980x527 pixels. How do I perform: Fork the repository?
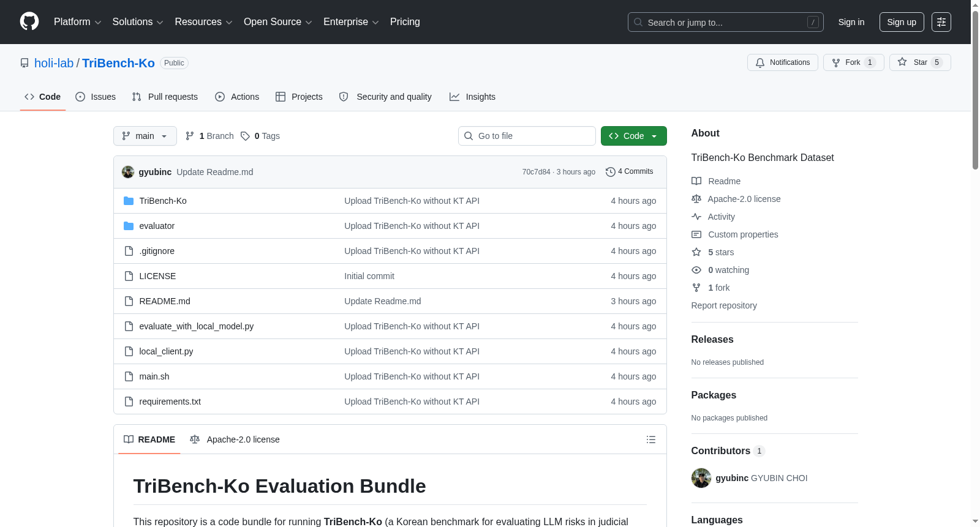[x=854, y=62]
